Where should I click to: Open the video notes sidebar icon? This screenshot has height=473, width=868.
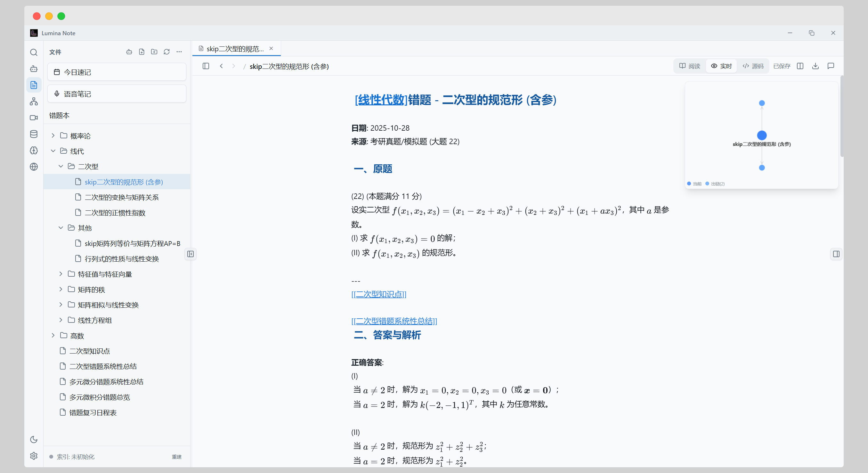point(34,118)
